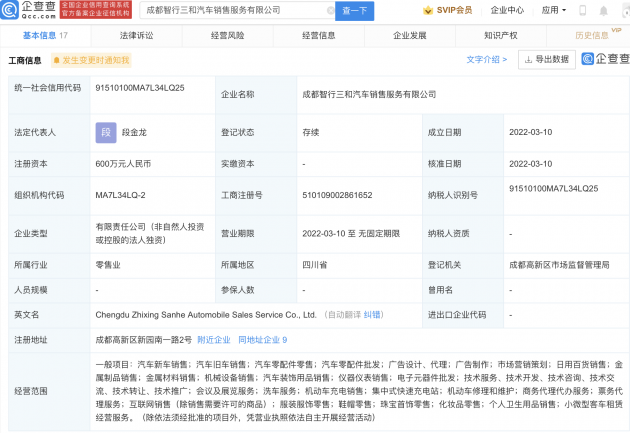Viewport: 630px width, 433px height.
Task: Click 发生变更时通知我 notification button
Action: (91, 60)
